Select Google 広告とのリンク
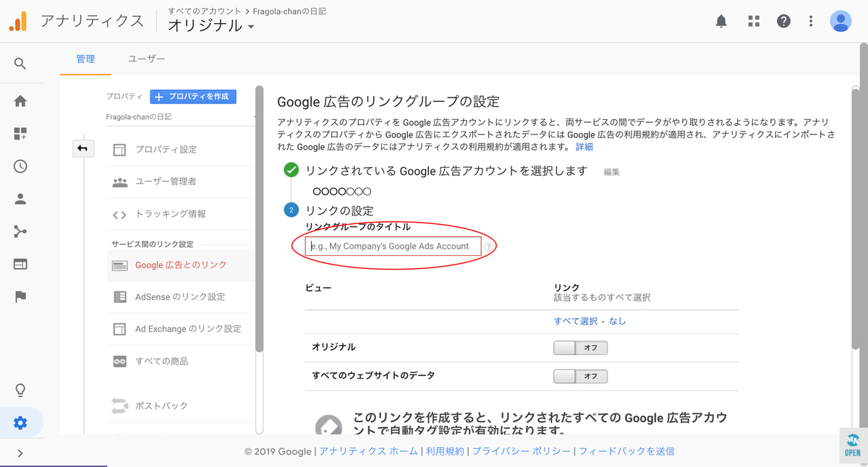Screen dimensions: 868x467 point(181,265)
